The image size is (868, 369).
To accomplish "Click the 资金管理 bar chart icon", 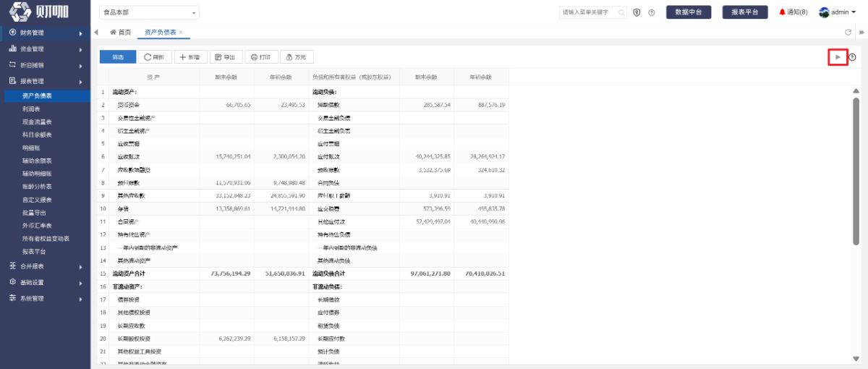I will coord(12,48).
